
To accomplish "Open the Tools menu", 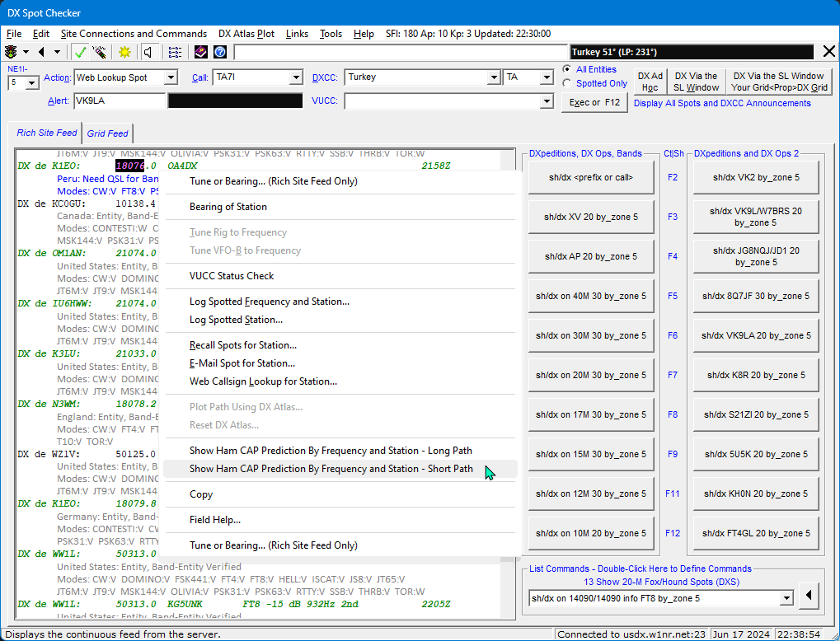I will pyautogui.click(x=331, y=34).
